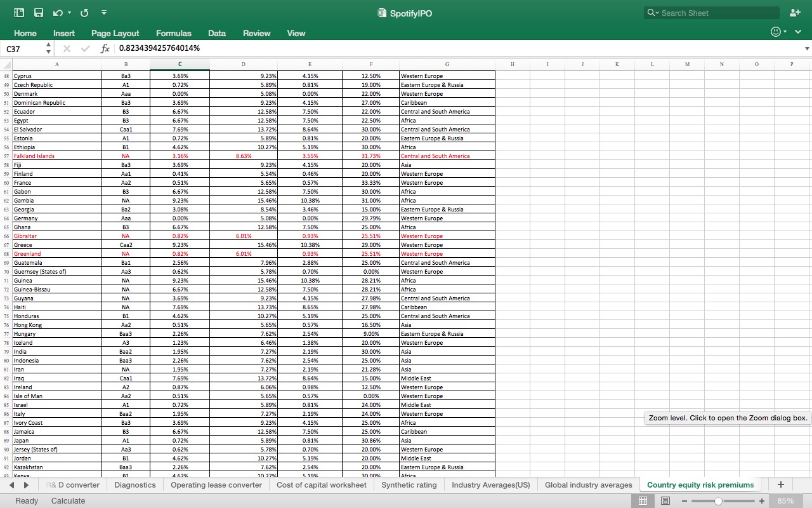Open the Diagnostics sheet tab
Viewport: 812px width, 508px height.
[134, 484]
